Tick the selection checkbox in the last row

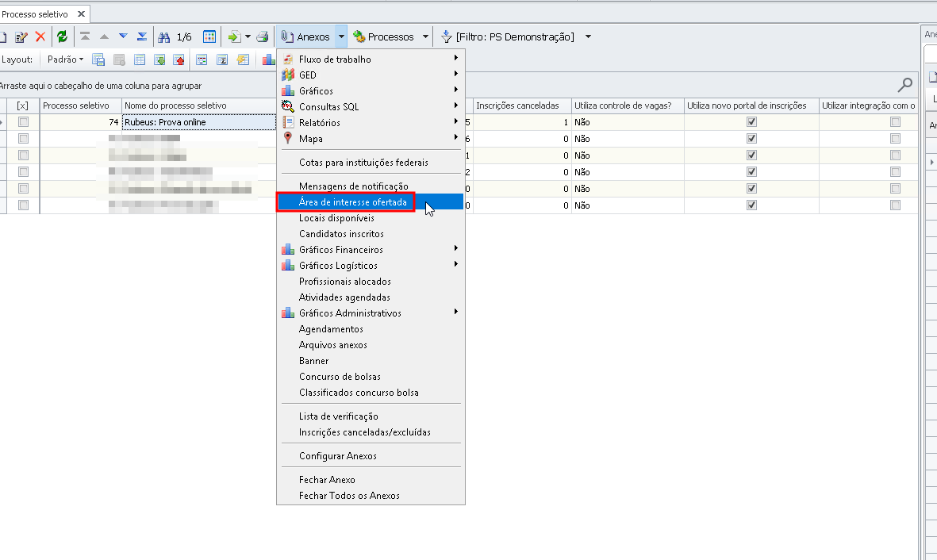23,205
